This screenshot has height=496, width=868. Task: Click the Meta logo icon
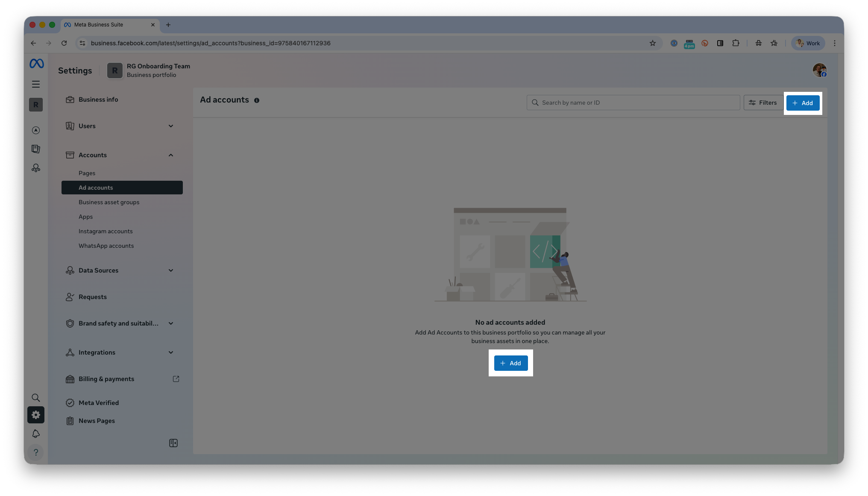(x=36, y=64)
